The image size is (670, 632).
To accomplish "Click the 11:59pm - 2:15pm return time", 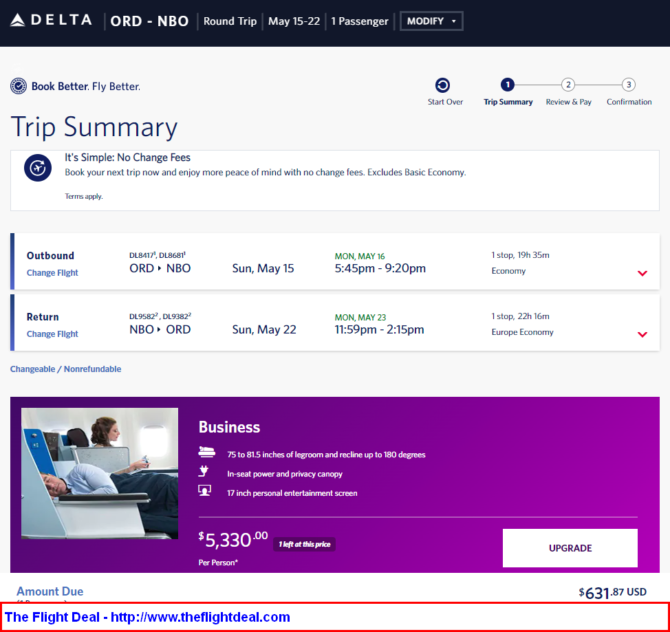I will (379, 329).
